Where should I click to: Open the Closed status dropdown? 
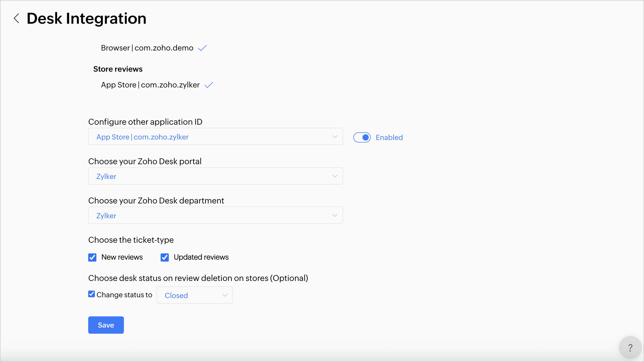(195, 295)
